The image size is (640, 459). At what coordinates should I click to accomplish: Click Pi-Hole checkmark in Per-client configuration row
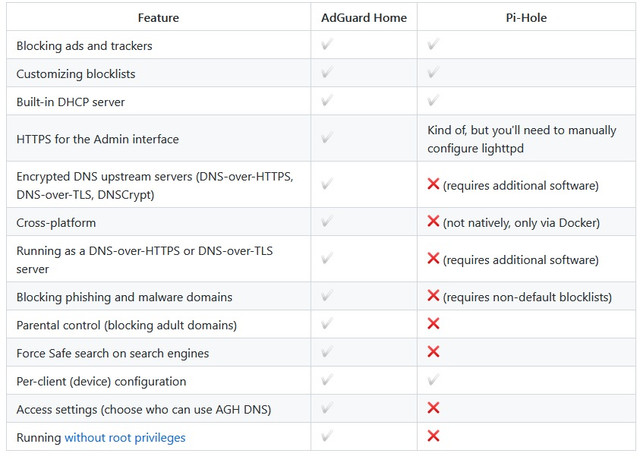433,381
